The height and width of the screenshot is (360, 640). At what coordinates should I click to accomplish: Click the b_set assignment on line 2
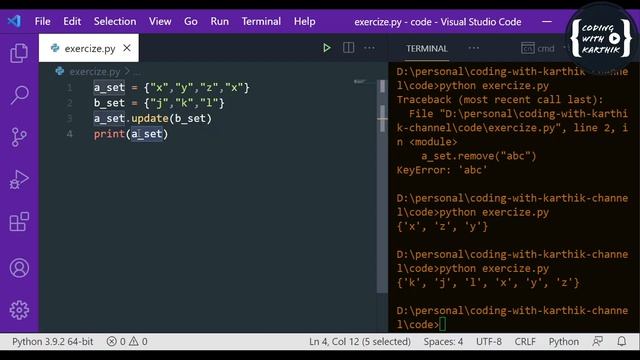click(x=159, y=103)
